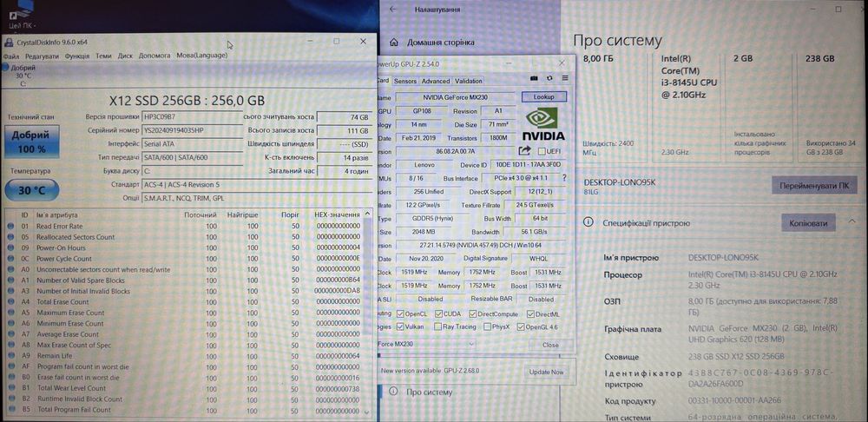Open the Диск menu
Viewport: 868px width, 422px height.
pyautogui.click(x=125, y=56)
